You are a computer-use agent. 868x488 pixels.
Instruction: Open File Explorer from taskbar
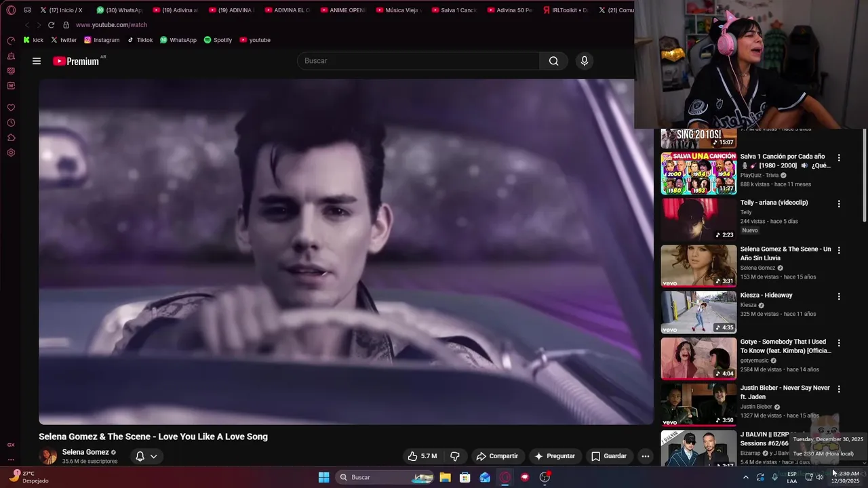(x=445, y=477)
